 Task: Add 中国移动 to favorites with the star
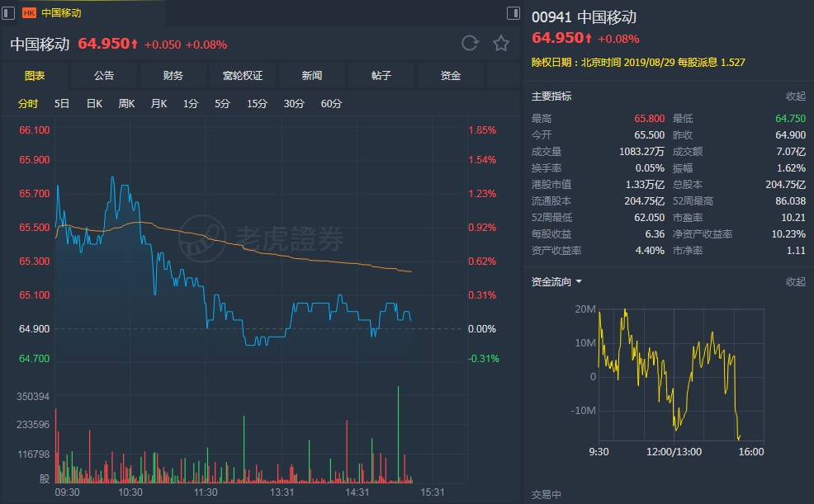click(x=501, y=44)
